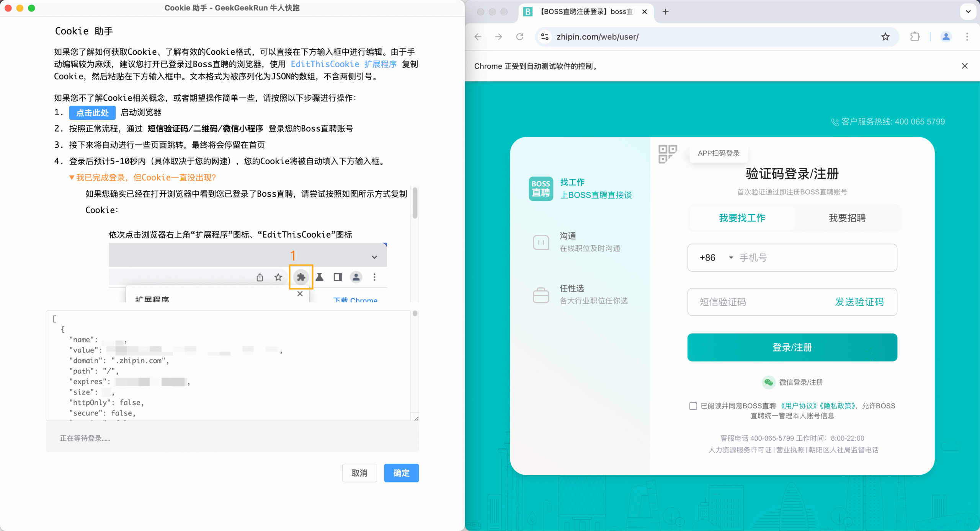Open Chrome extensions puzzle icon
980x531 pixels.
point(915,37)
